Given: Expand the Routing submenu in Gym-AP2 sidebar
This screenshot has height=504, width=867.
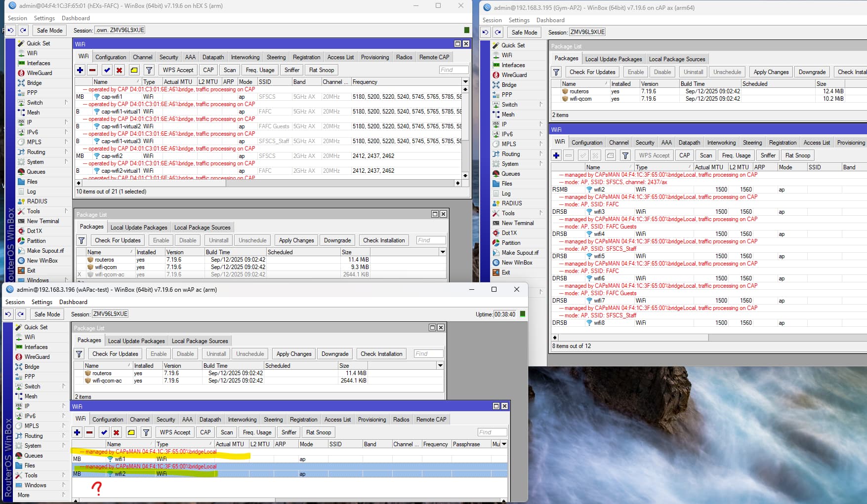Looking at the screenshot, I should (540, 154).
